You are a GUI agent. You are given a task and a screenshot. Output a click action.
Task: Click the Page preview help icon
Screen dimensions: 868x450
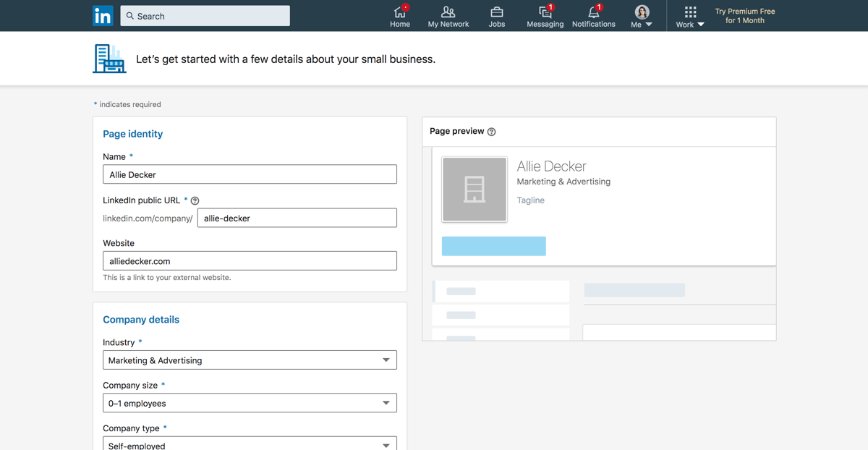(x=492, y=132)
